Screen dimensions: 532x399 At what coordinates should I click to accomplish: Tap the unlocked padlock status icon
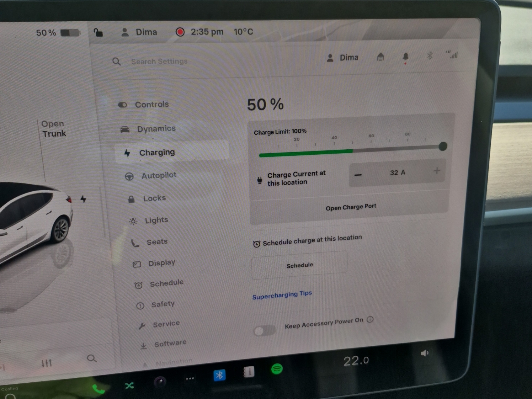point(98,33)
